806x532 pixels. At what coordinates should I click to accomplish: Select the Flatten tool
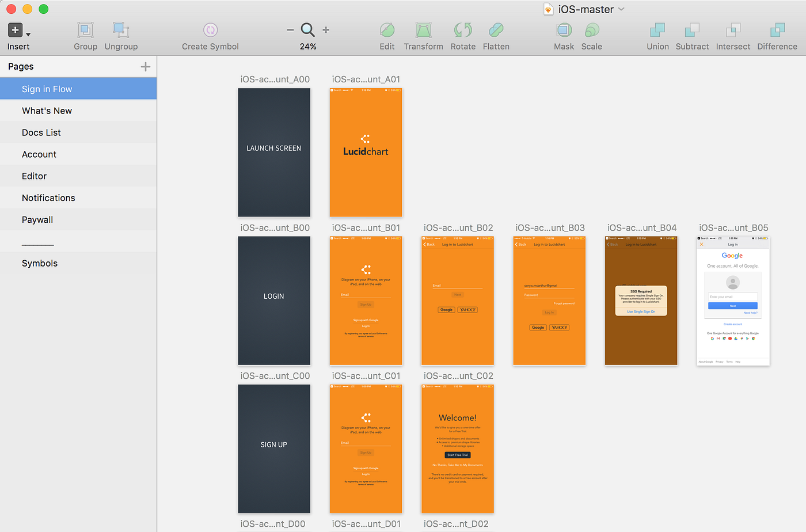pos(496,35)
